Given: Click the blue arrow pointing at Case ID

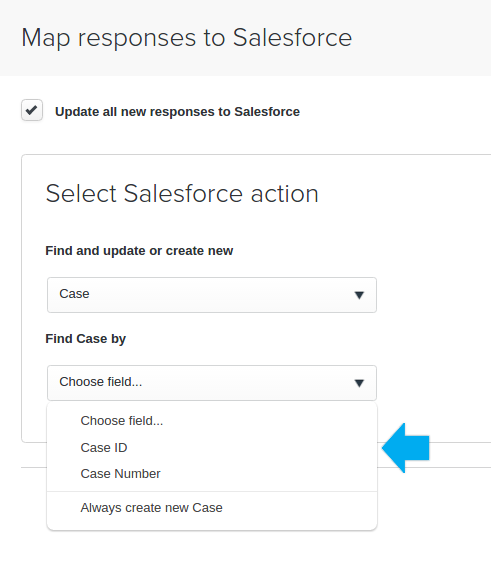Looking at the screenshot, I should 406,448.
